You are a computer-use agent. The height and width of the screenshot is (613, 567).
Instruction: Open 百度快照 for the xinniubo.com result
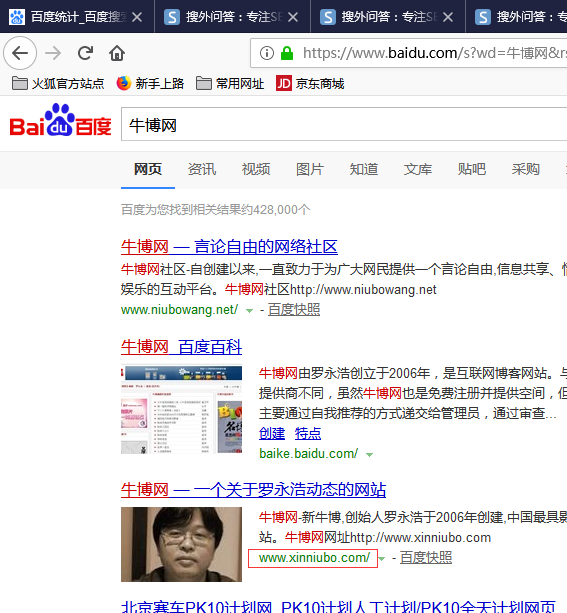click(426, 558)
